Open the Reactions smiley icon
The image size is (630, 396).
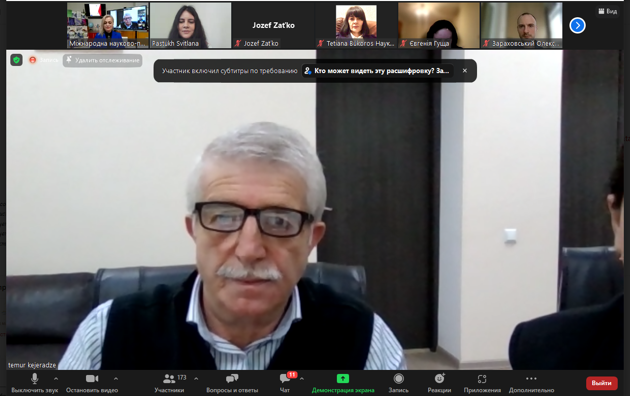coord(440,378)
